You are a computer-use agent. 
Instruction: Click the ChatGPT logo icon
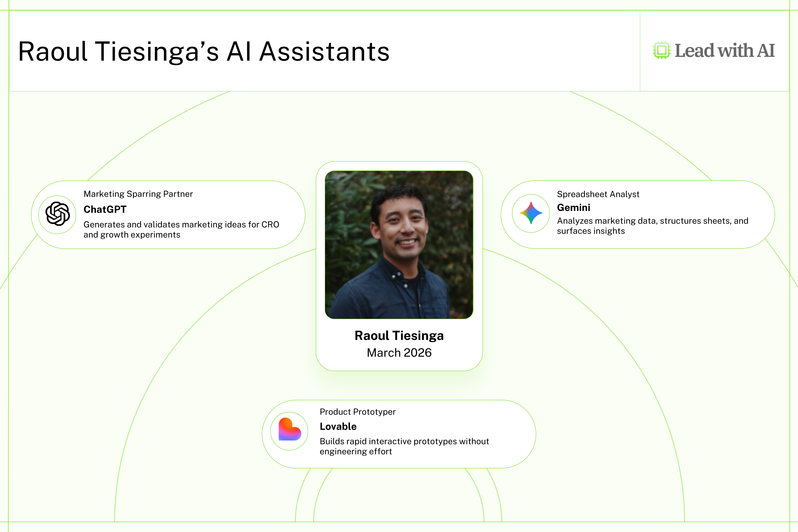point(57,214)
